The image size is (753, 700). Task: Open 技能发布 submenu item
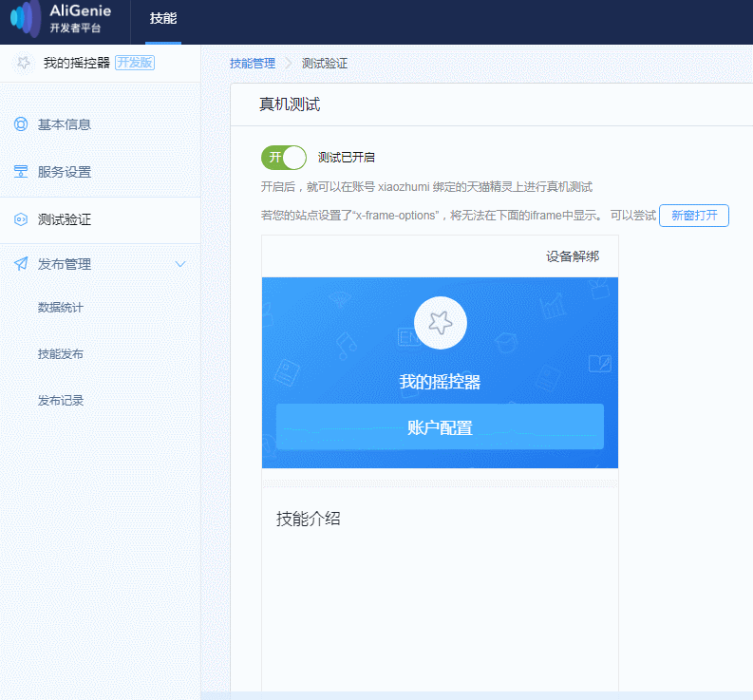coord(61,354)
